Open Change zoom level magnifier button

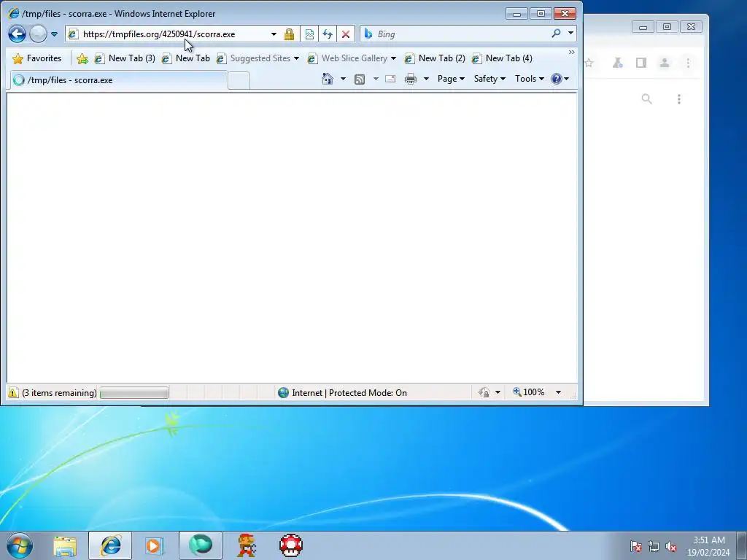(529, 392)
